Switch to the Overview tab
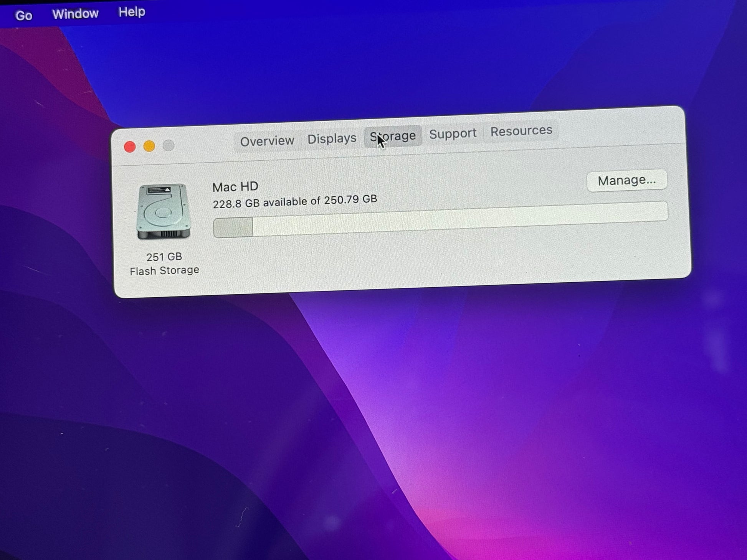The image size is (747, 560). pyautogui.click(x=267, y=141)
